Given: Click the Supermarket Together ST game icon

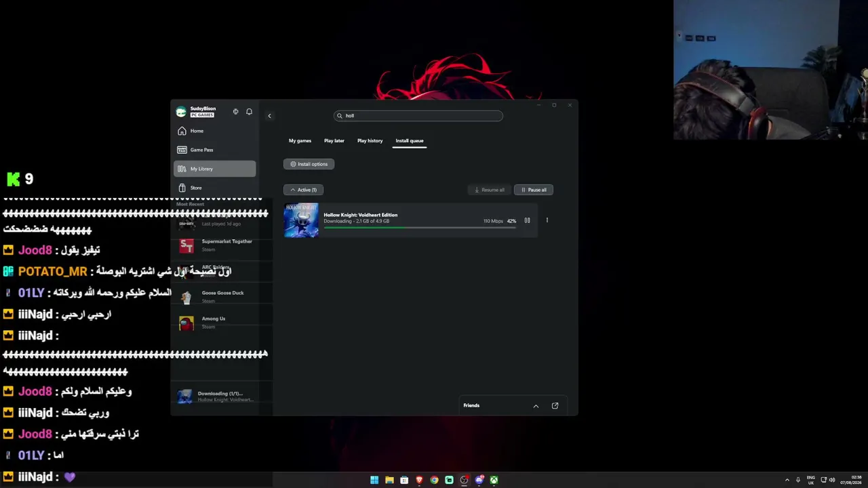Looking at the screenshot, I should tap(186, 245).
